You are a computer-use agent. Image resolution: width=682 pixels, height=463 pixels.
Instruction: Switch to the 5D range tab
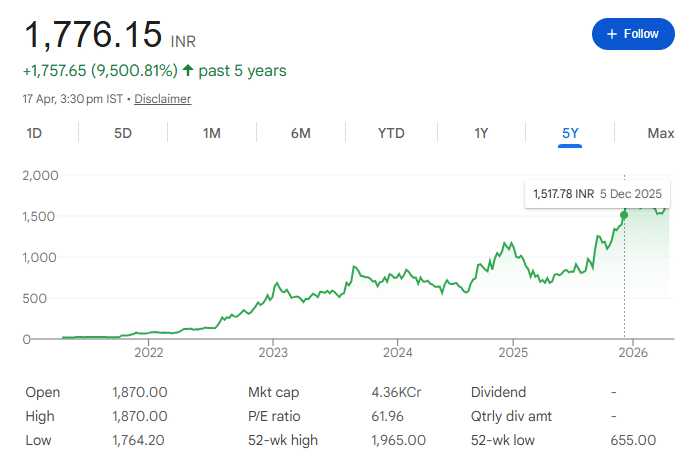coord(123,133)
